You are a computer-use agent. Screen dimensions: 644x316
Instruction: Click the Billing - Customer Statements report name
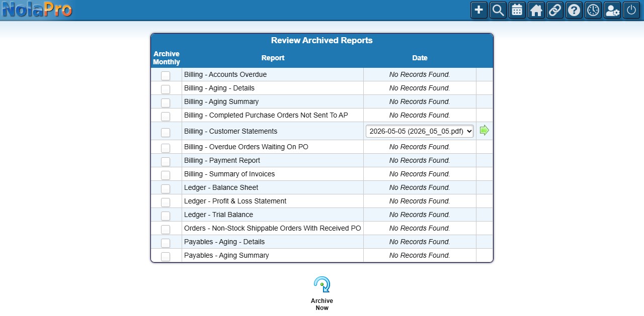(x=230, y=131)
